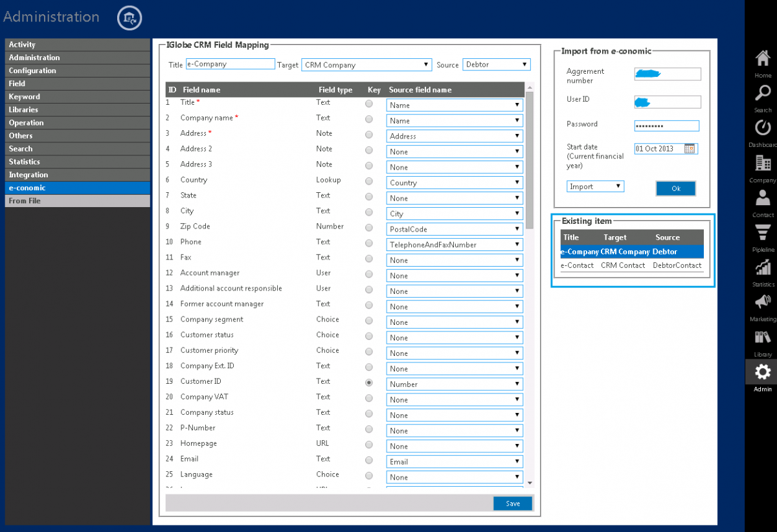Focus the Title input containing e-Company
Image resolution: width=777 pixels, height=532 pixels.
click(230, 64)
